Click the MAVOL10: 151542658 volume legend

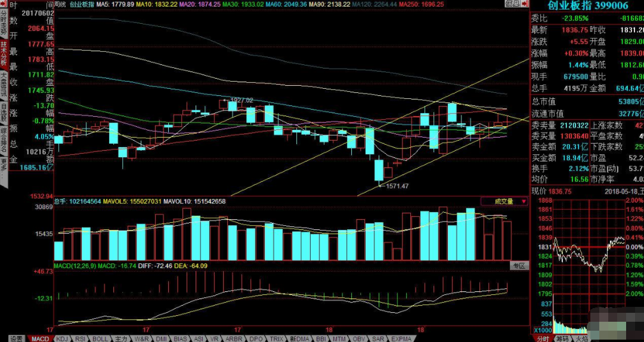194,201
